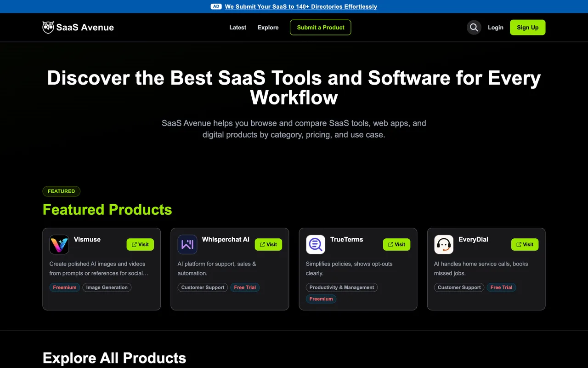Open the Whisperchat AI product logo
The height and width of the screenshot is (368, 588).
[x=187, y=245]
